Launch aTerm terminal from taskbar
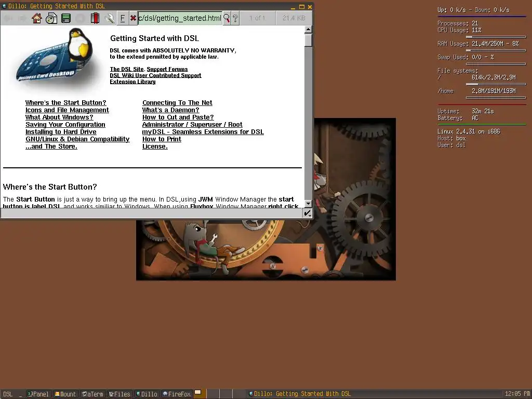 pos(92,394)
